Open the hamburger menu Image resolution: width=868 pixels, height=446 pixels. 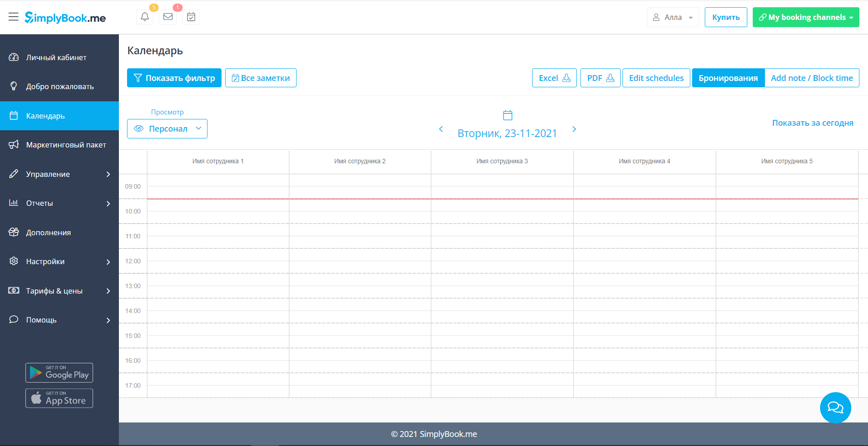point(14,17)
